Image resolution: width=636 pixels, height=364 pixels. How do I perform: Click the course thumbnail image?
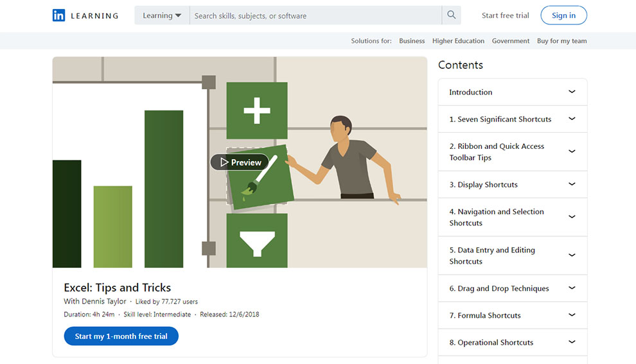pos(240,162)
